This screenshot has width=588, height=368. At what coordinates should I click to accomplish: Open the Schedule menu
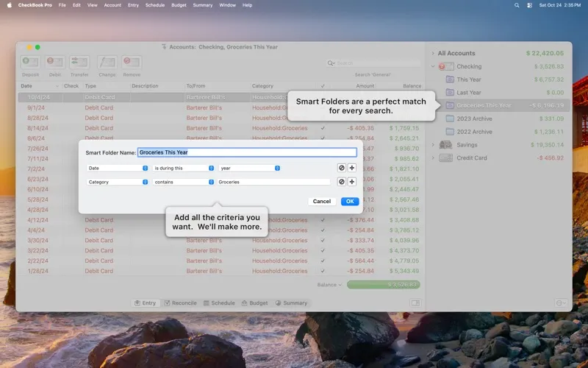coord(155,5)
